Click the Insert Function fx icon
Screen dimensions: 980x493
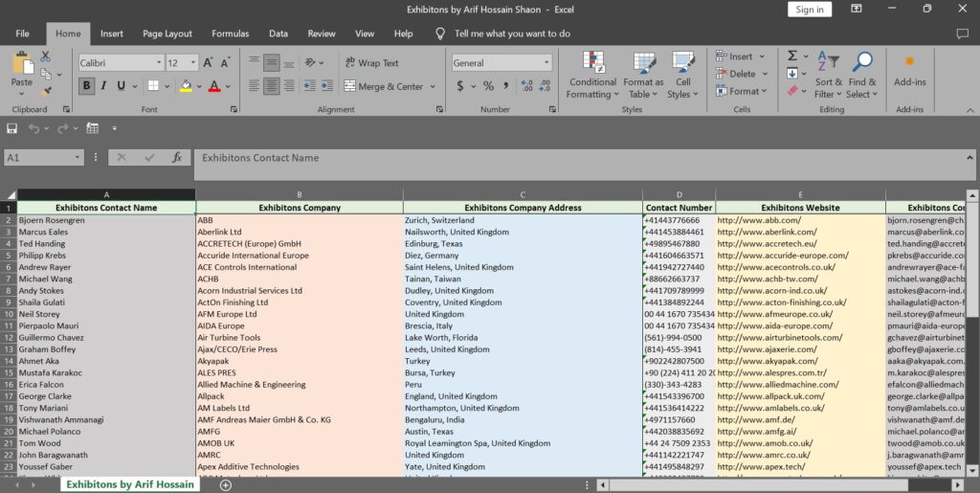177,157
